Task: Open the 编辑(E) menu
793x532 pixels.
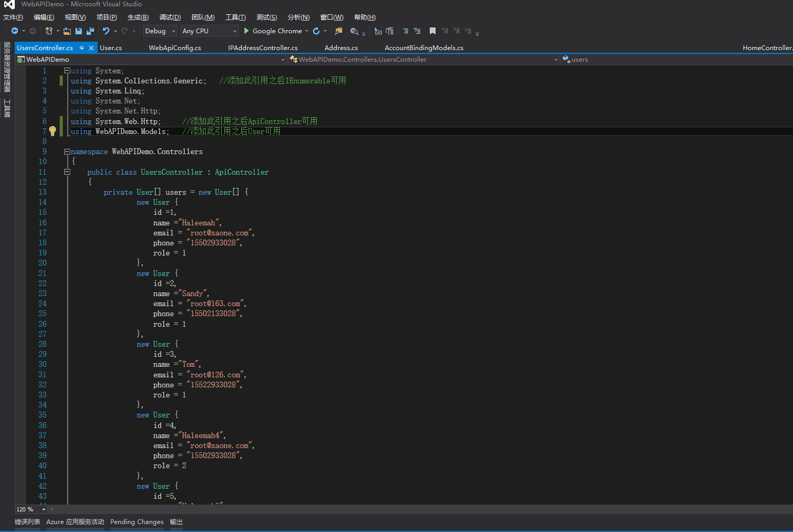Action: click(x=44, y=17)
